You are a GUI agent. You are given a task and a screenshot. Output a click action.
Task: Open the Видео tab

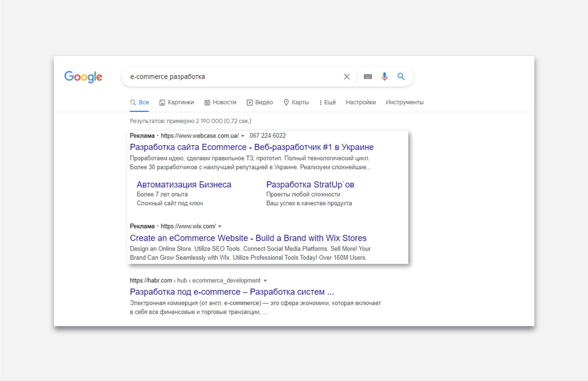pos(260,102)
